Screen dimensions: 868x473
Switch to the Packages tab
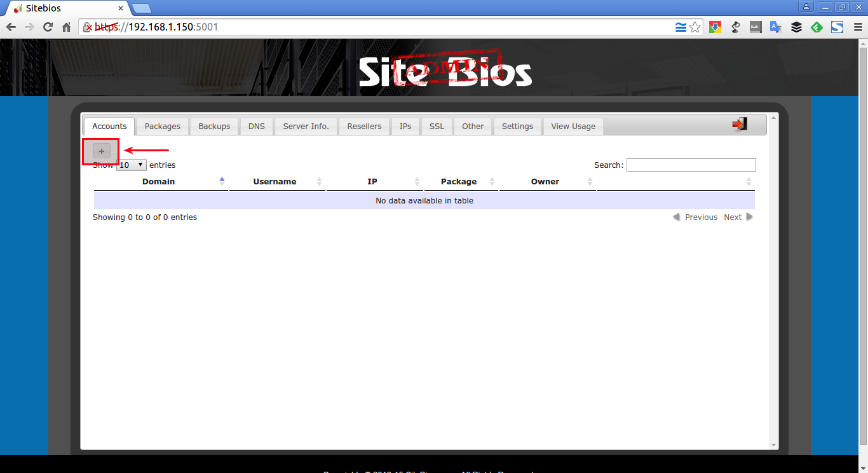coord(163,126)
